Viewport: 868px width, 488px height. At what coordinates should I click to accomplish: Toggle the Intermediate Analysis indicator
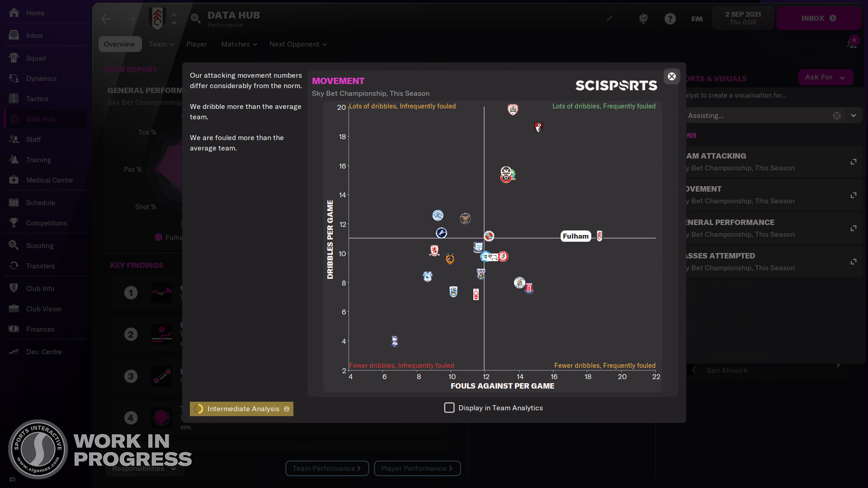coord(241,409)
